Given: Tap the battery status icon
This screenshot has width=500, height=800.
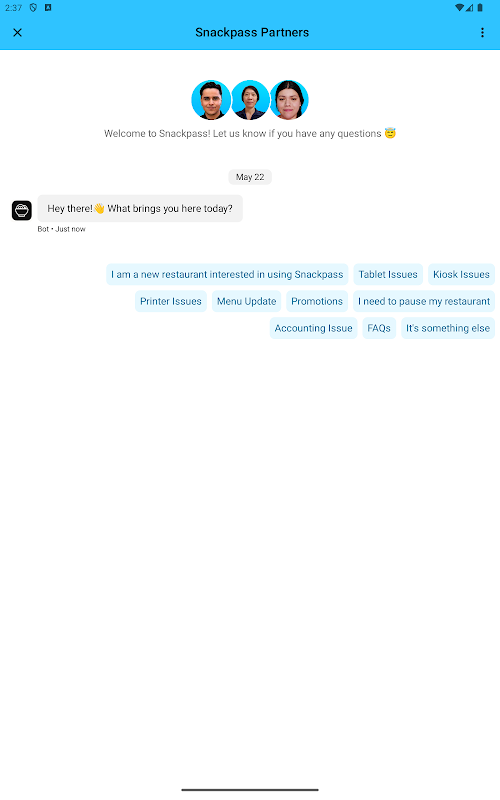Looking at the screenshot, I should pyautogui.click(x=480, y=8).
